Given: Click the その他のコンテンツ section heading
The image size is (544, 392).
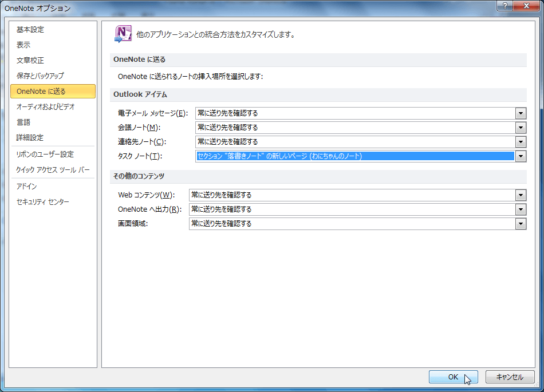Looking at the screenshot, I should coord(139,176).
